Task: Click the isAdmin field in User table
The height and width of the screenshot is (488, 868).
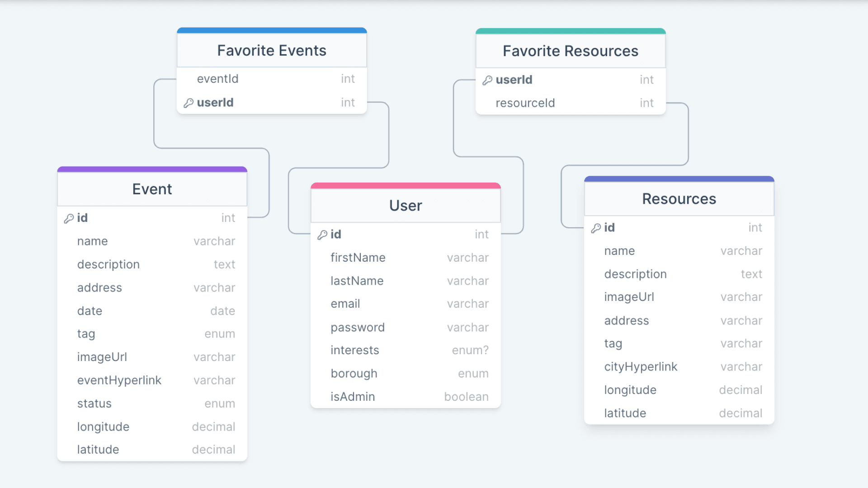Action: pyautogui.click(x=406, y=397)
